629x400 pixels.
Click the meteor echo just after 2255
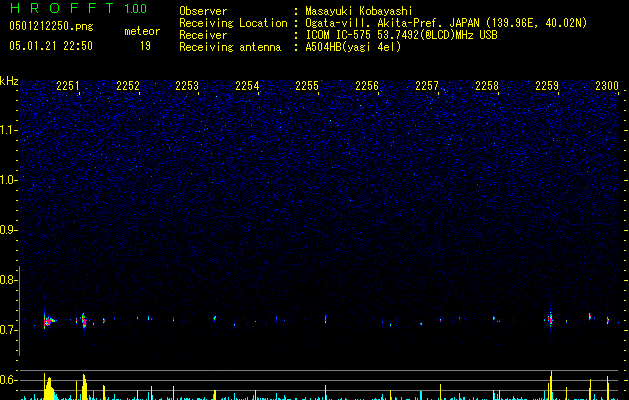(x=325, y=319)
